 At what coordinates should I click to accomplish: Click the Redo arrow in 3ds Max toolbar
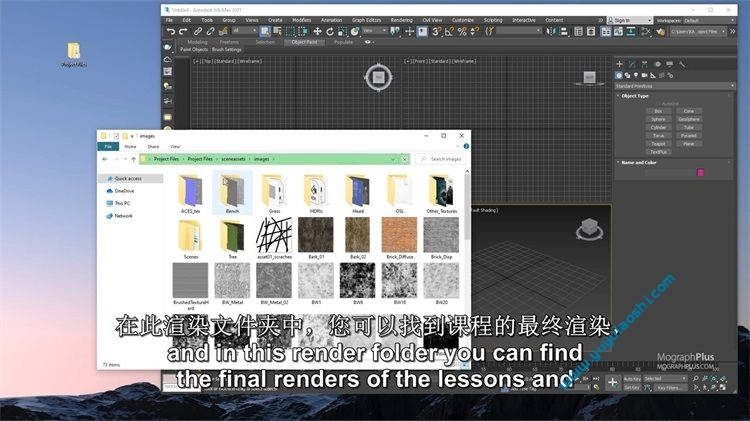point(183,32)
